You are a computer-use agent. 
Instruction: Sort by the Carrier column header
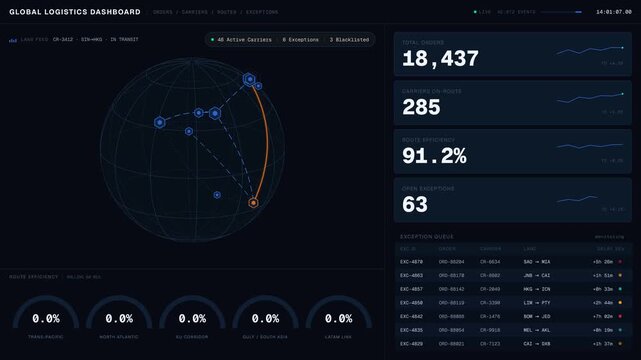pyautogui.click(x=491, y=249)
